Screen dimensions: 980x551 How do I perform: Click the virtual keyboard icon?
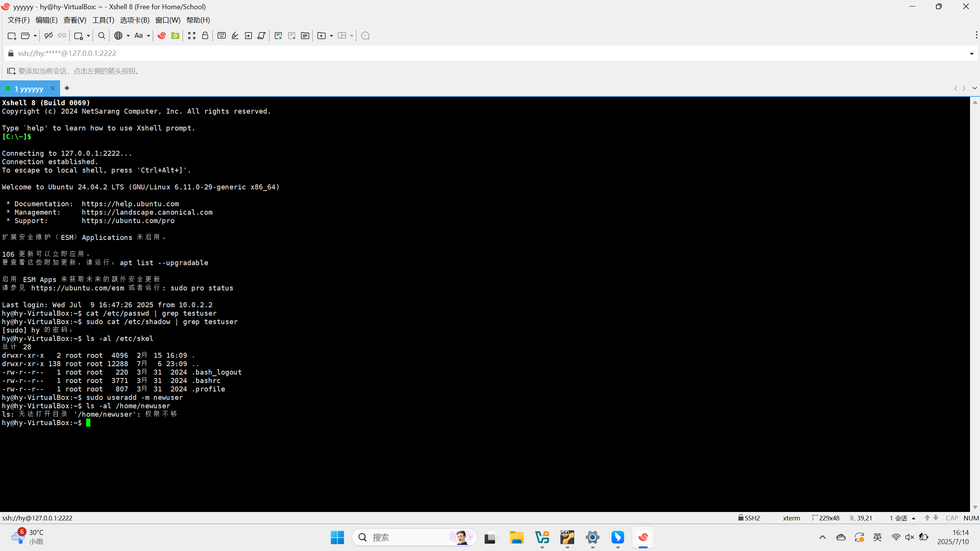pyautogui.click(x=221, y=36)
